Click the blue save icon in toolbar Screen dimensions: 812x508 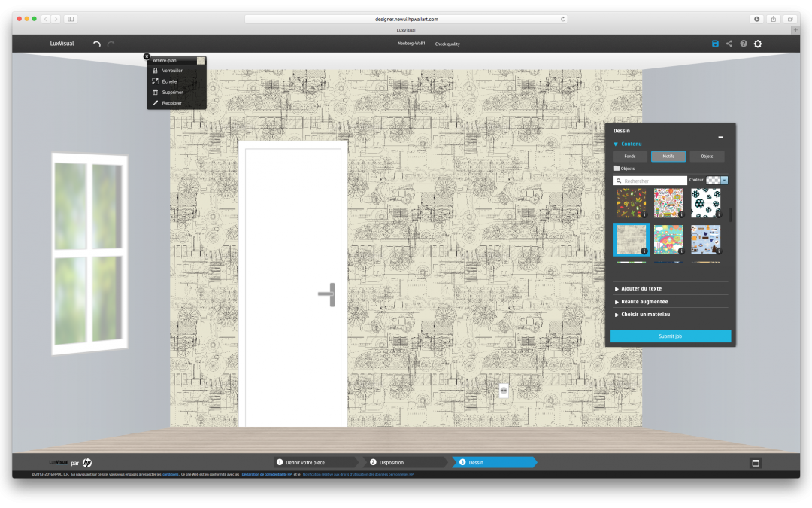click(715, 44)
